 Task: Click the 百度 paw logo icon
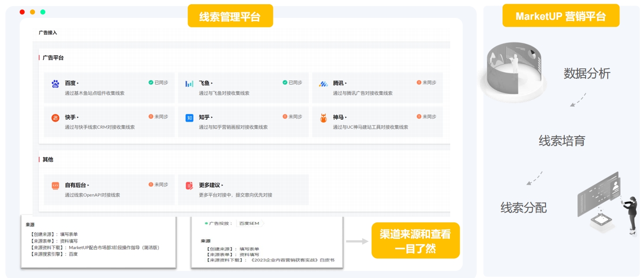pyautogui.click(x=55, y=84)
